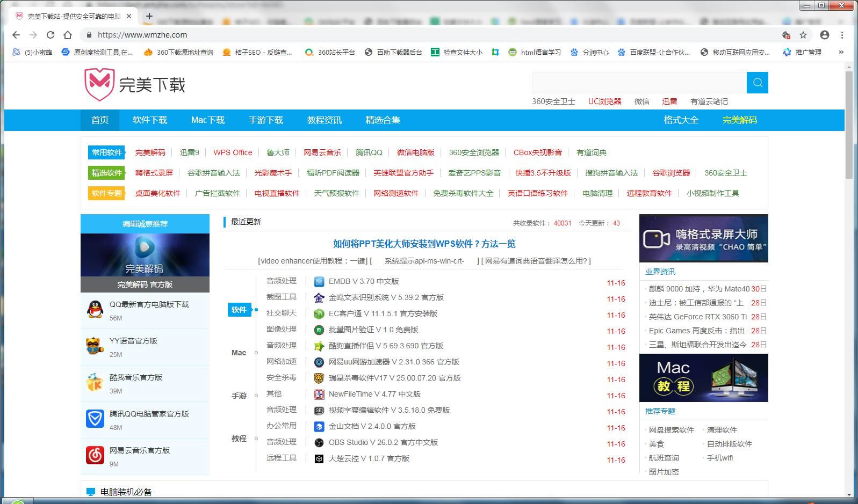The height and width of the screenshot is (504, 858).
Task: Click the 网易uu网游加速器 icon
Action: (x=319, y=362)
